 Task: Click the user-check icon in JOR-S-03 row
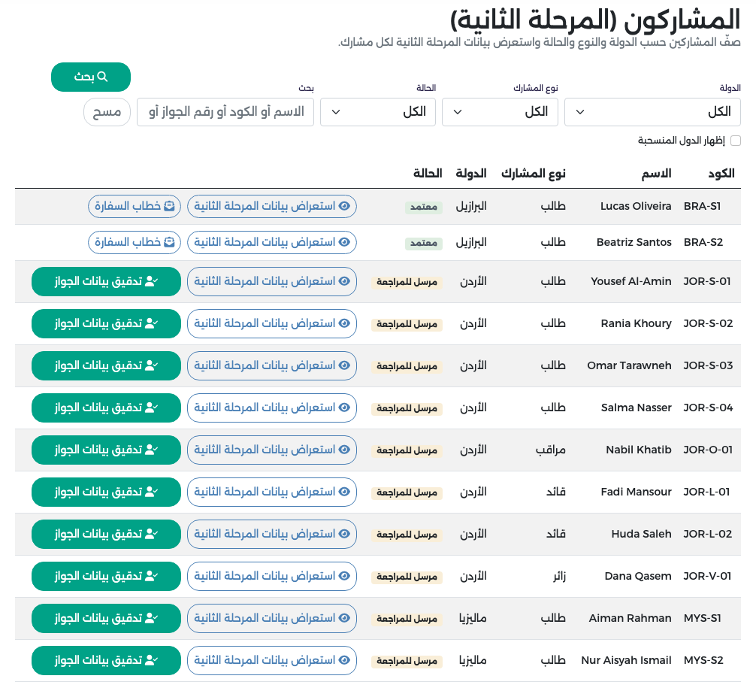pos(151,365)
